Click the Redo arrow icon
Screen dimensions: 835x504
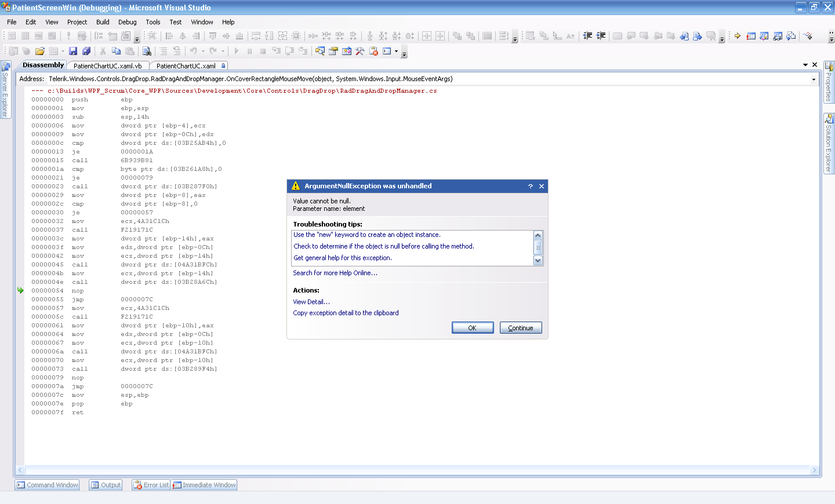(213, 51)
